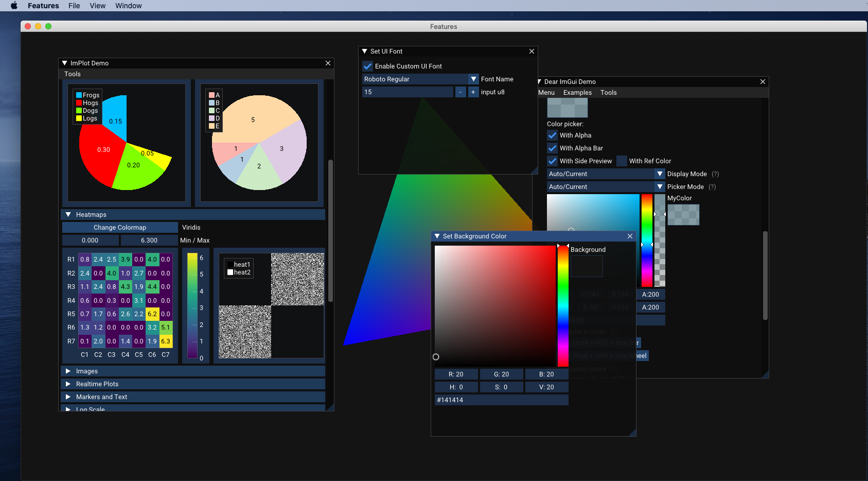Click ImPlot Demo vertical scrollbar
Image resolution: width=868 pixels, height=481 pixels.
[330, 231]
